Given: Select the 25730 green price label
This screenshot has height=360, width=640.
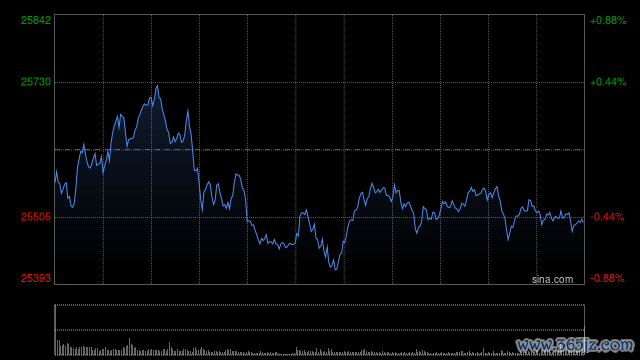Looking at the screenshot, I should click(36, 82).
